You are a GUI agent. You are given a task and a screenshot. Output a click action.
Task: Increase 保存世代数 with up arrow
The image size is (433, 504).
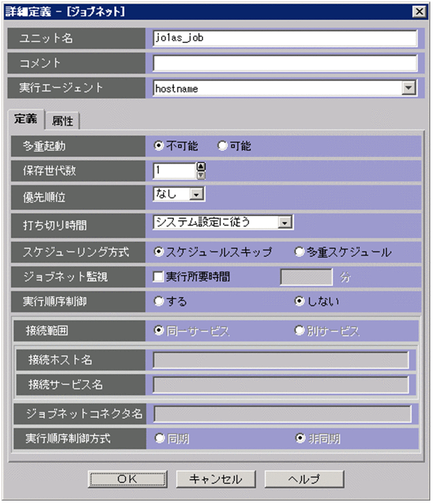click(200, 166)
